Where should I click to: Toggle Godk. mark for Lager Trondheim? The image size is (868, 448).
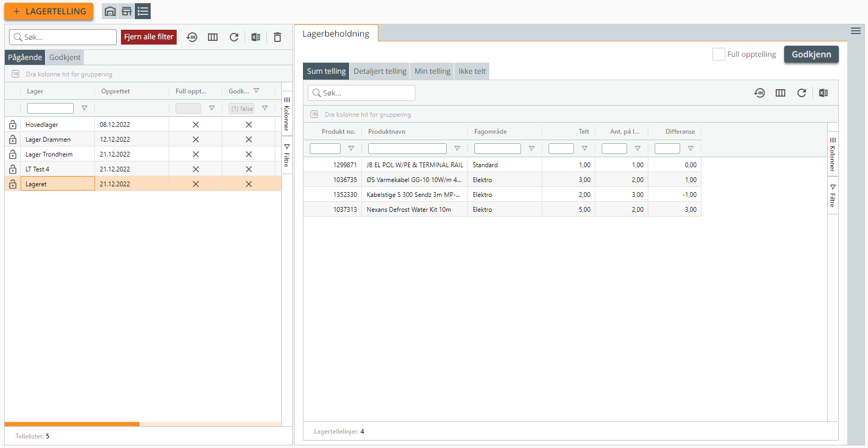(249, 154)
